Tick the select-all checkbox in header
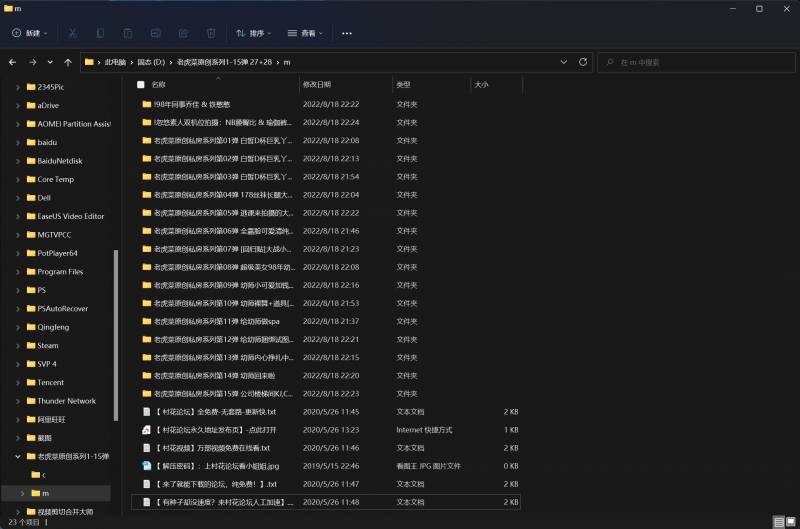The height and width of the screenshot is (529, 800). pyautogui.click(x=141, y=85)
